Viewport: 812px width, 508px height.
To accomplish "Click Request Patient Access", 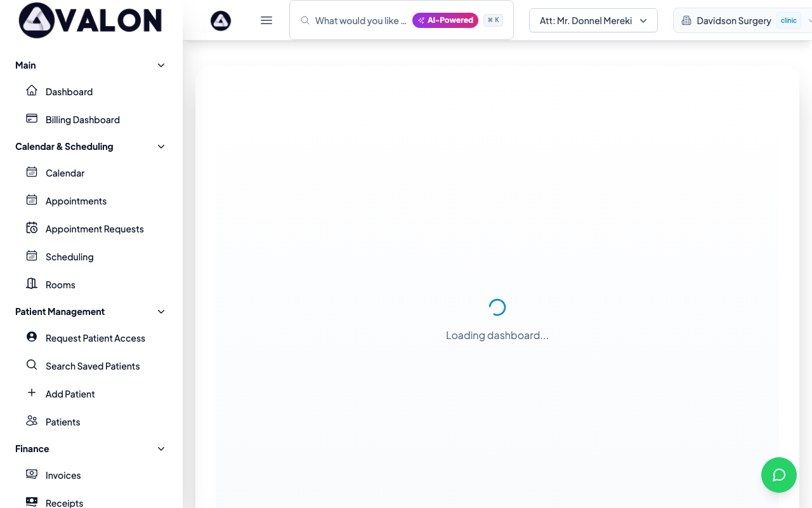I will point(95,338).
